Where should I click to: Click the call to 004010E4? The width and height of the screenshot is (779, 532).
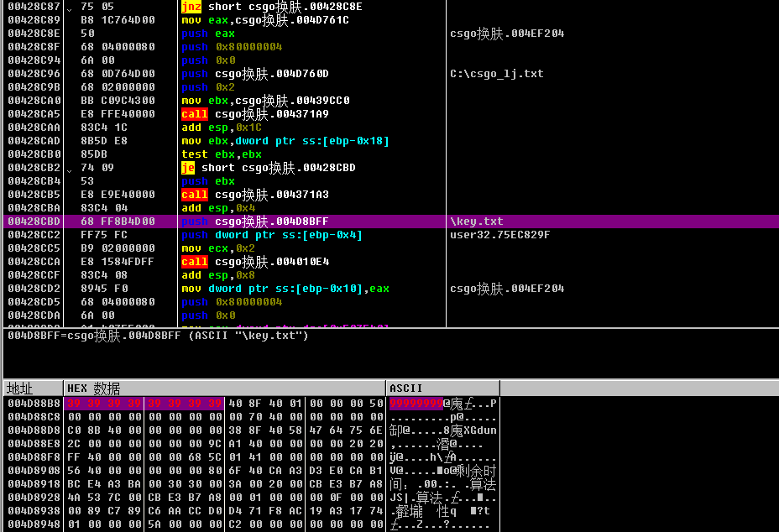coord(255,262)
